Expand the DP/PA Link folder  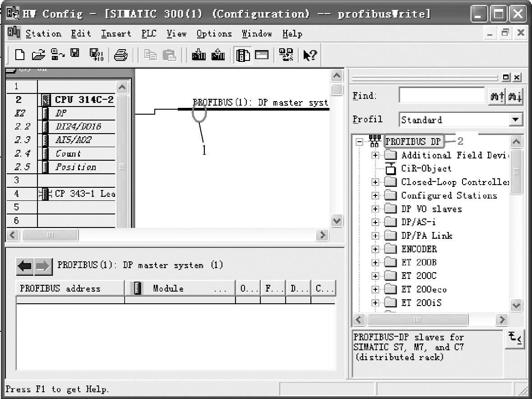coord(375,236)
